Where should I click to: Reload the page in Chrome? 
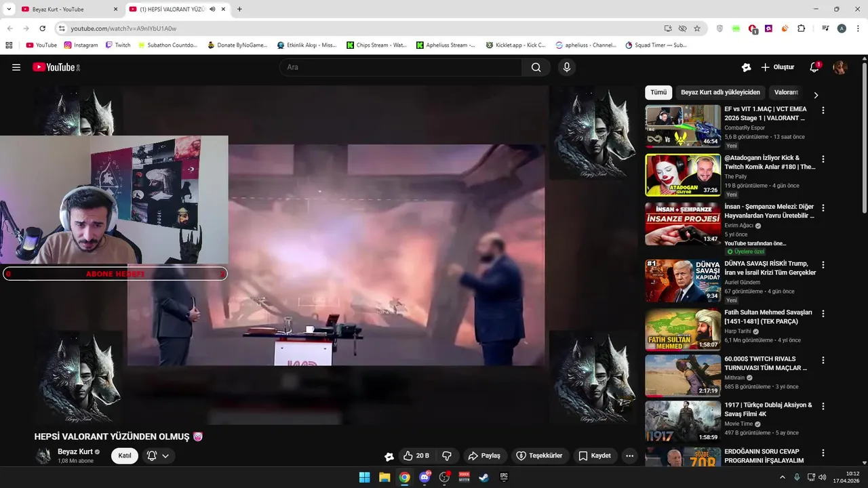click(x=42, y=28)
